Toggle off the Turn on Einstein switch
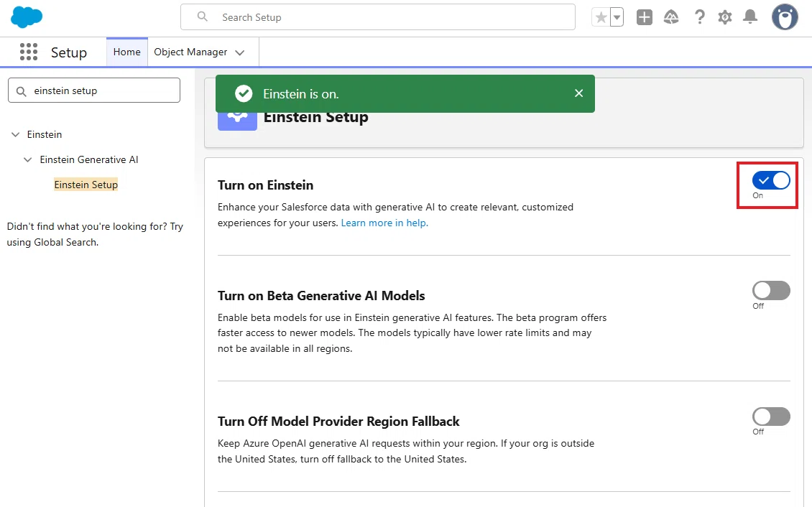812x507 pixels. 771,180
